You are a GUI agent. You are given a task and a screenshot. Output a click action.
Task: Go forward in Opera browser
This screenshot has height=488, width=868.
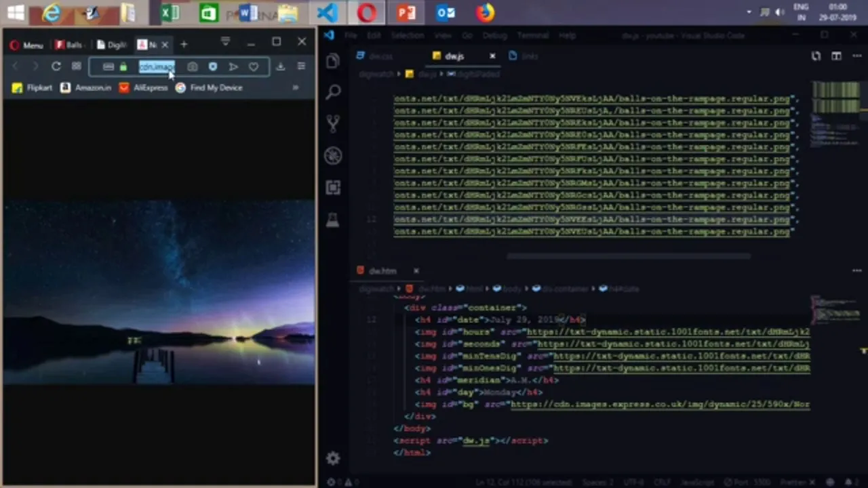pyautogui.click(x=35, y=66)
